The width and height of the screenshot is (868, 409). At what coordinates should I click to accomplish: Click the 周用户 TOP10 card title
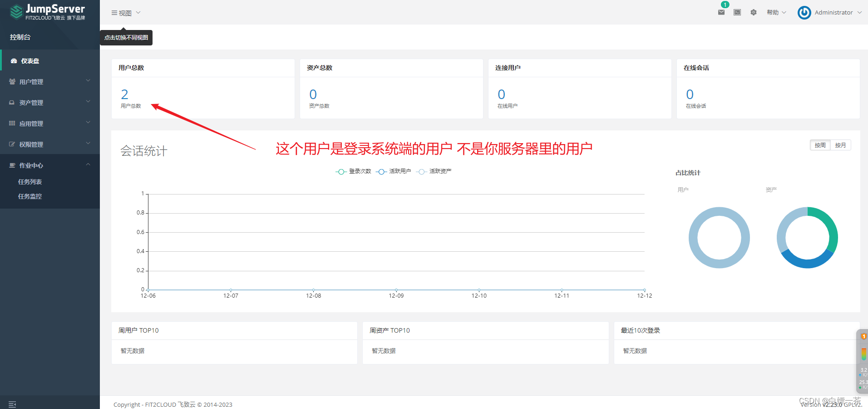[x=138, y=330]
